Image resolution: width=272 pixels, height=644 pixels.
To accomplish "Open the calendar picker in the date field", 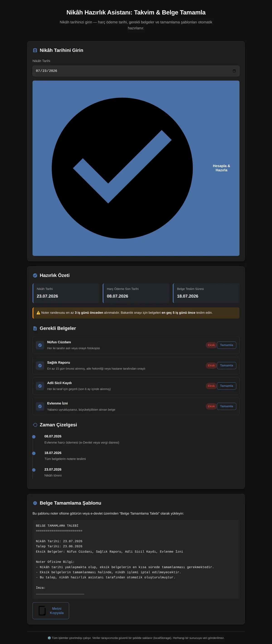I will click(234, 71).
